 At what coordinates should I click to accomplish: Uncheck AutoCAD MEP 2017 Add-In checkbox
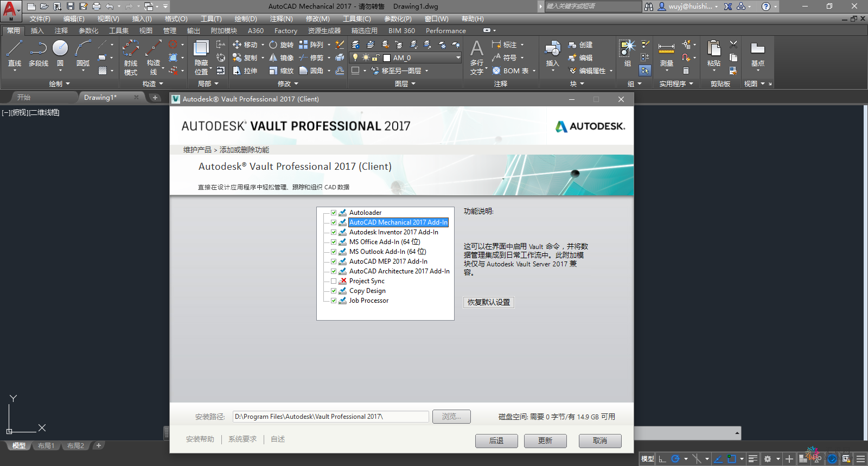334,261
